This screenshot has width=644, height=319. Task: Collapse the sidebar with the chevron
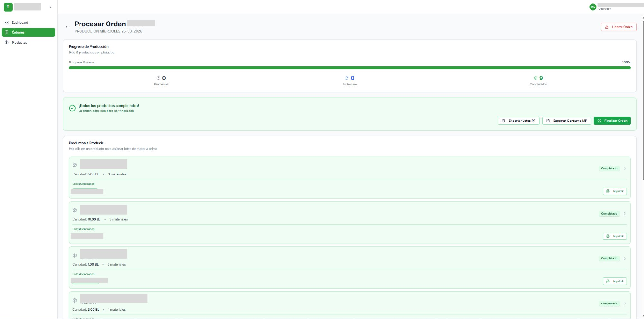[x=50, y=7]
